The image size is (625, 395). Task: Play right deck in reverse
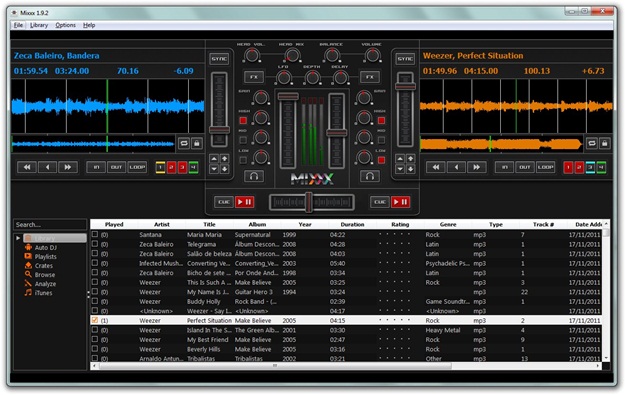(x=456, y=167)
